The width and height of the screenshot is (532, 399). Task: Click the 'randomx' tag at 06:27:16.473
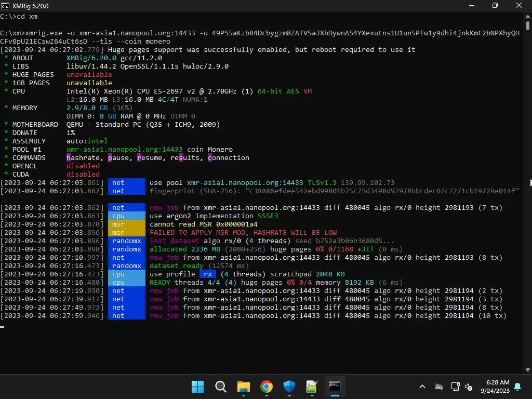coord(127,265)
